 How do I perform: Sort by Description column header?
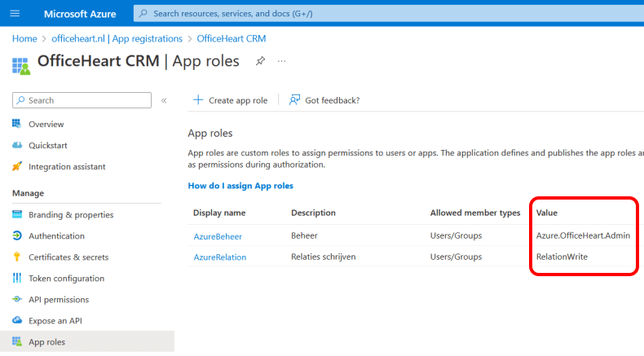(313, 213)
